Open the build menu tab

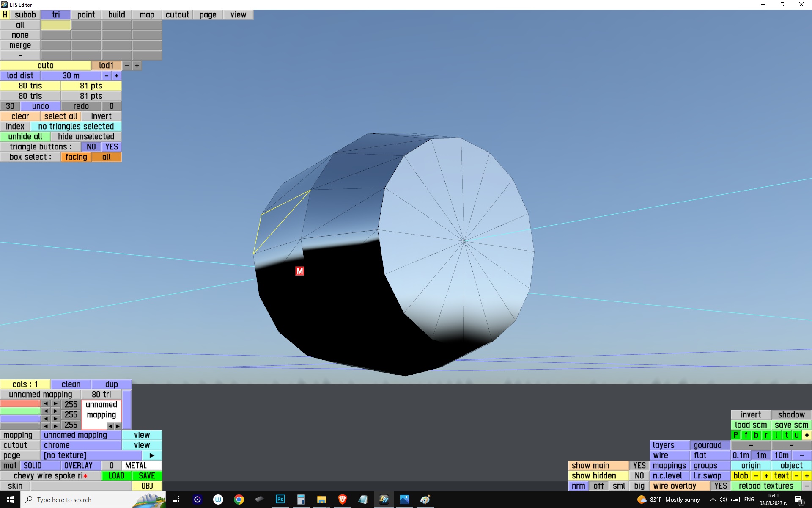pyautogui.click(x=116, y=15)
